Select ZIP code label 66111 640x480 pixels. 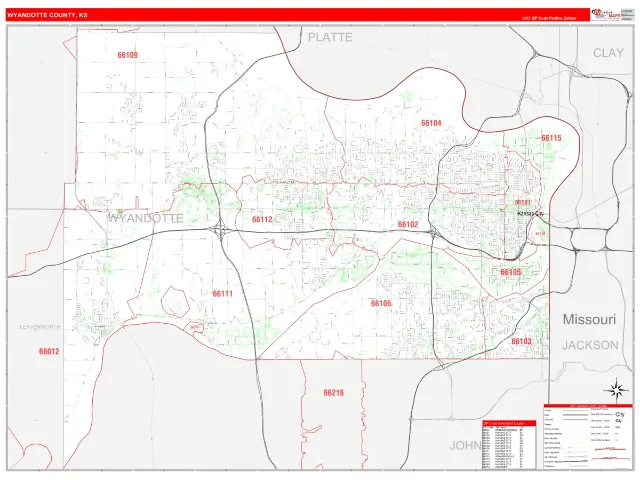(x=222, y=293)
